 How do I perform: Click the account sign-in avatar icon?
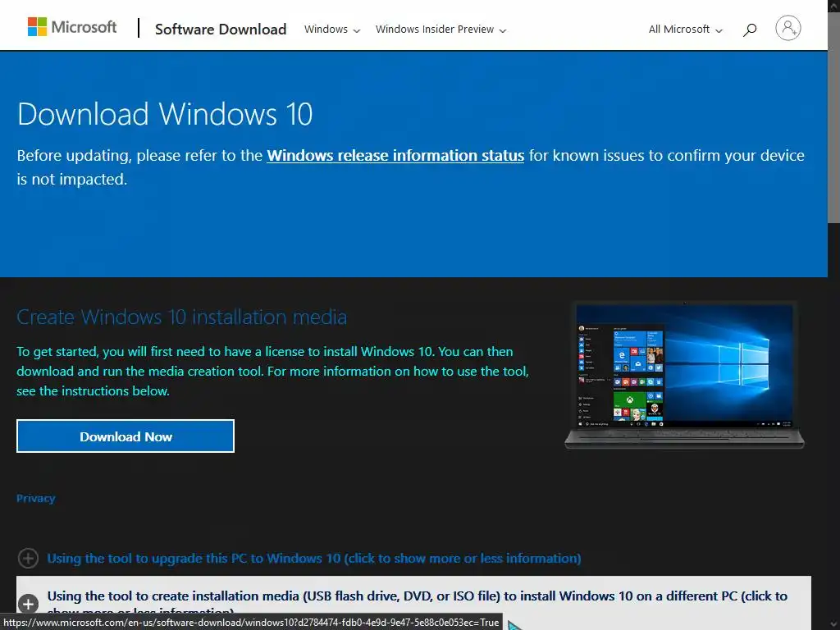(787, 28)
